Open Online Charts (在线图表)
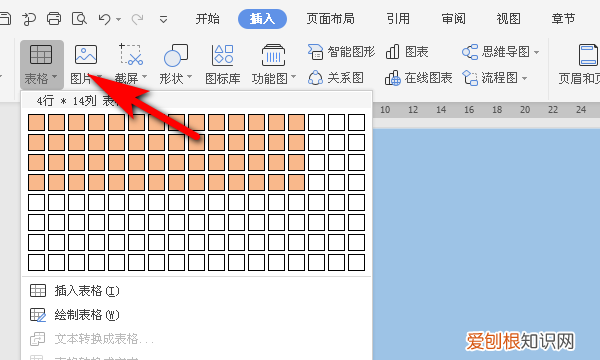 pos(419,78)
